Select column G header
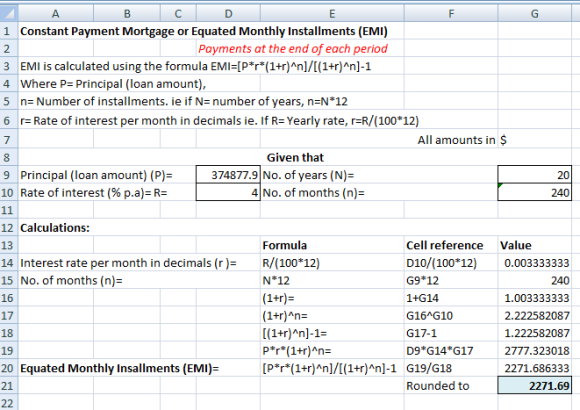 [x=535, y=14]
